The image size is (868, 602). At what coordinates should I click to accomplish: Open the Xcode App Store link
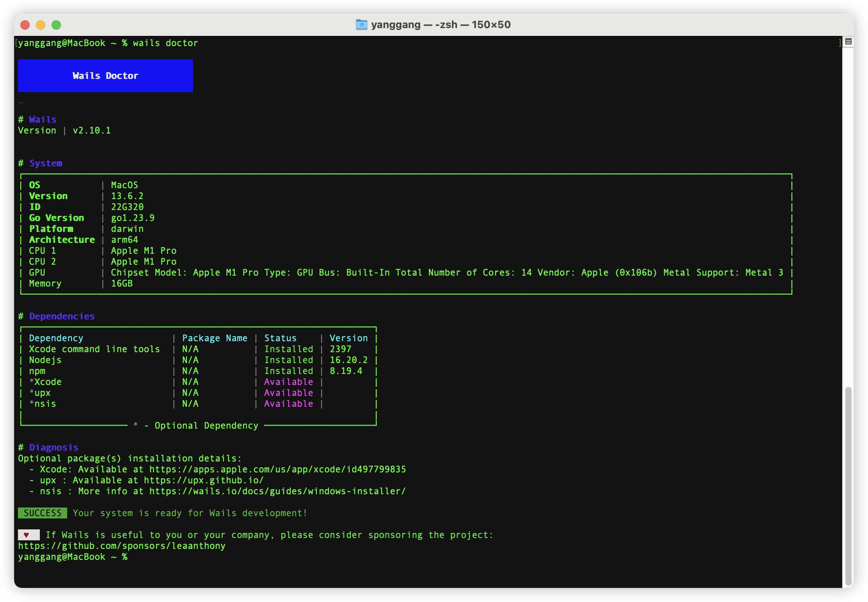click(x=277, y=469)
